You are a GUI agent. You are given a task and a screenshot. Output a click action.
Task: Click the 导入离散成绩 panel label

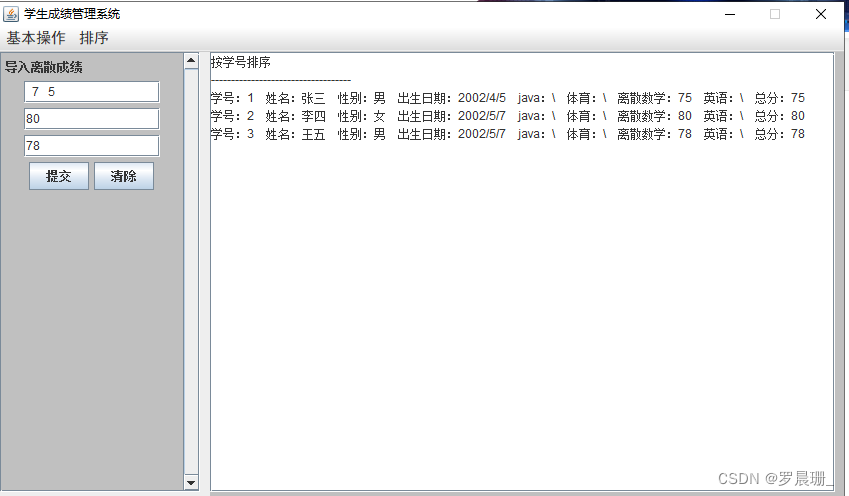(44, 67)
